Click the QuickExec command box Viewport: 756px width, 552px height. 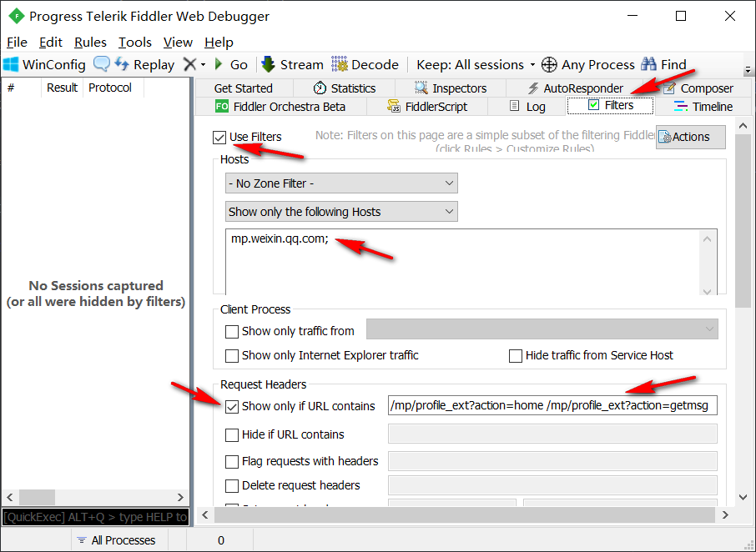[95, 517]
